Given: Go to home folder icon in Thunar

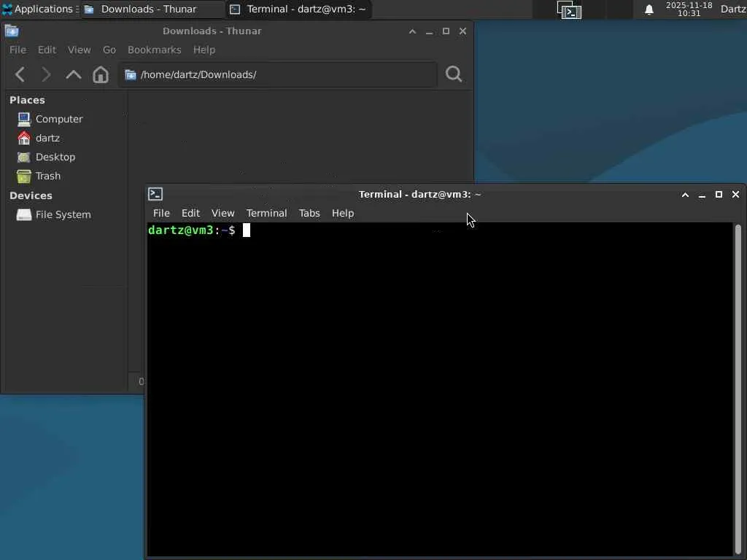Looking at the screenshot, I should (x=101, y=74).
